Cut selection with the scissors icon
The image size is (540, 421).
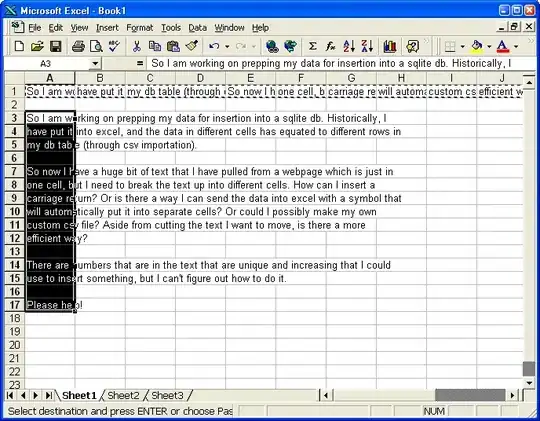tap(137, 46)
